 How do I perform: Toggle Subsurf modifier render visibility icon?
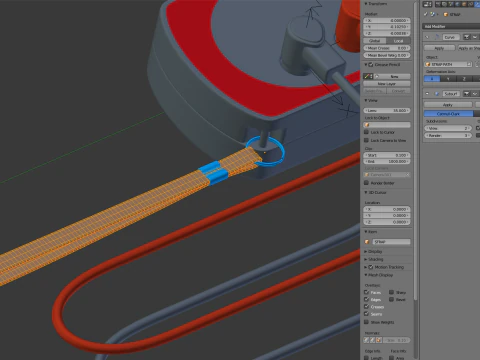click(x=467, y=94)
